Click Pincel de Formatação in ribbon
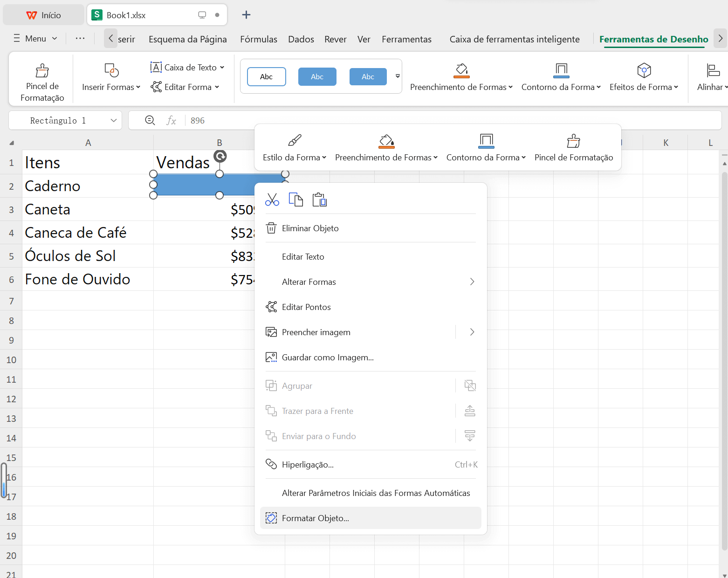This screenshot has width=728, height=578. point(42,82)
